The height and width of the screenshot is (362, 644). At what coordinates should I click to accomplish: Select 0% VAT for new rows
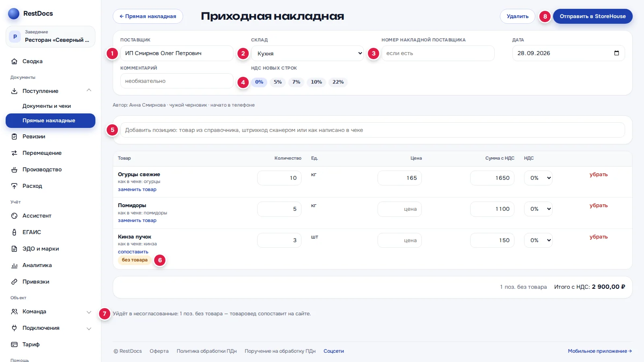click(x=259, y=82)
